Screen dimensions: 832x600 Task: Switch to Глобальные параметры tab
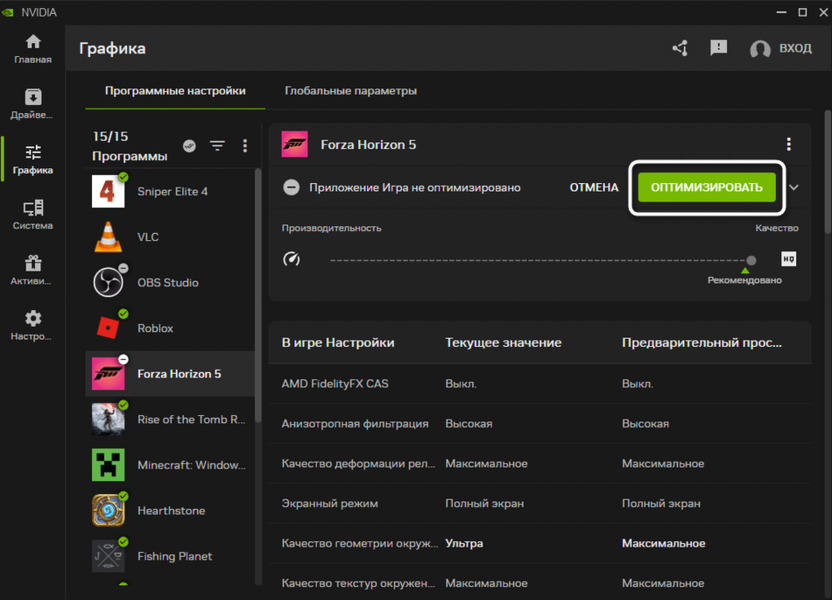tap(350, 91)
